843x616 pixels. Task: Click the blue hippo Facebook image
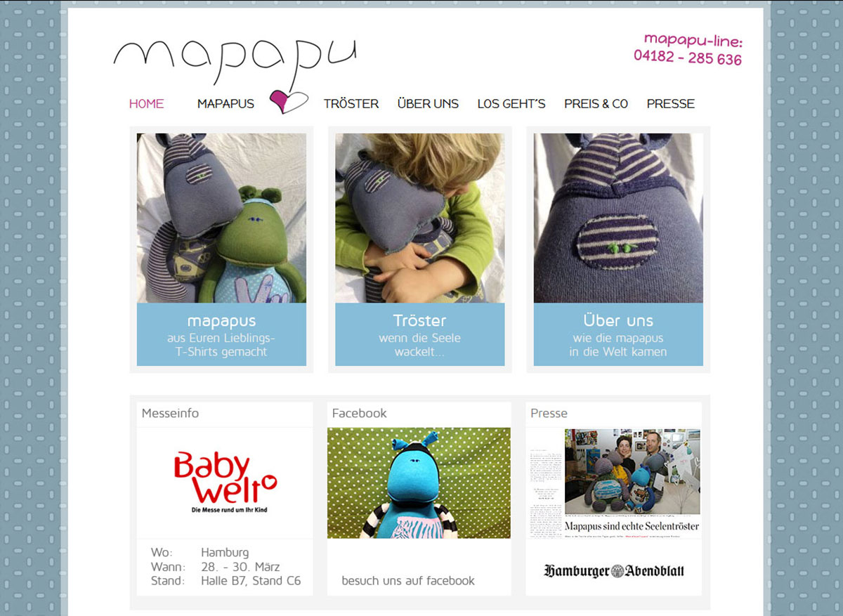pyautogui.click(x=419, y=483)
